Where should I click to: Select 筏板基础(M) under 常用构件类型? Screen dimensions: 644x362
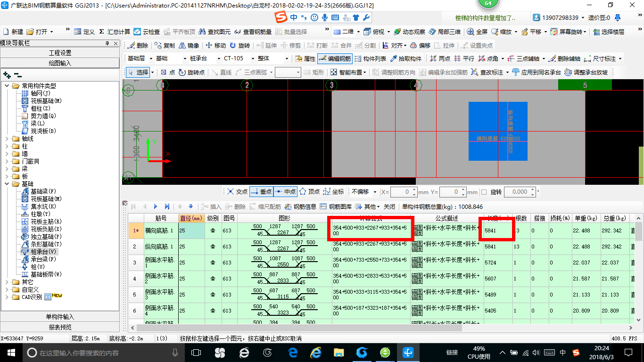(42, 101)
